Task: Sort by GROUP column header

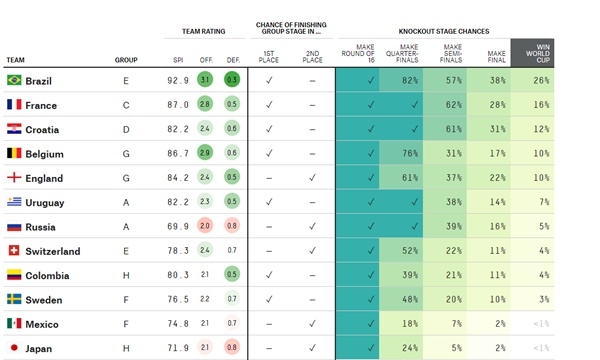Action: tap(126, 60)
